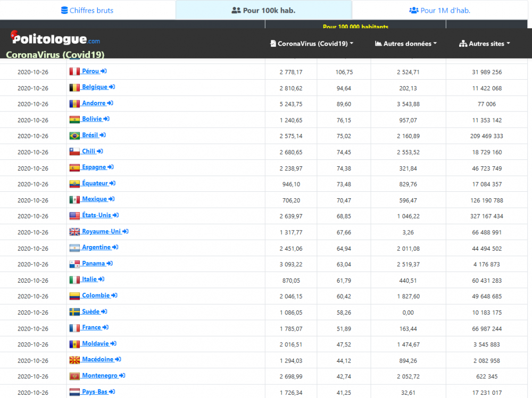Click the arrow icon next to Royaume-Uni

point(126,232)
